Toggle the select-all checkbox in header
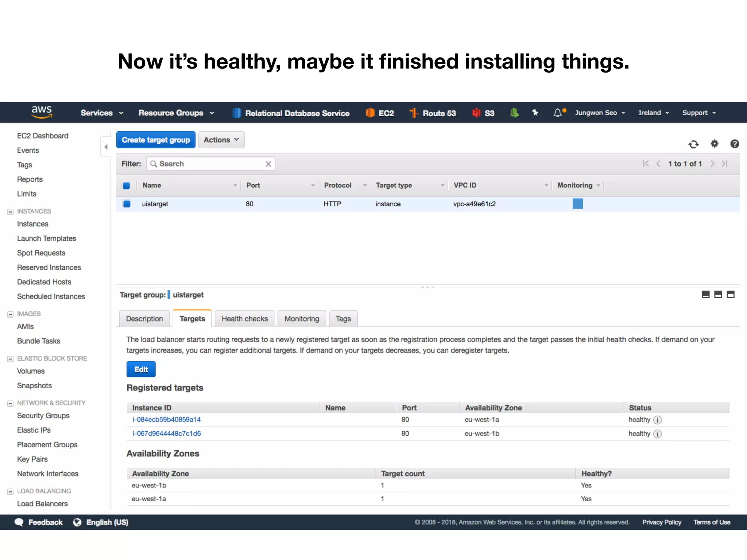The image size is (747, 560). point(127,186)
